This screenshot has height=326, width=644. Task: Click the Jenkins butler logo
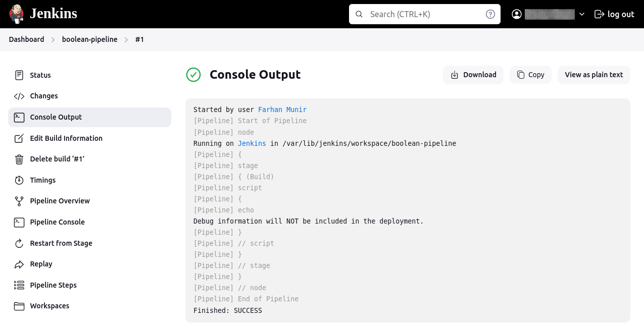coord(17,14)
